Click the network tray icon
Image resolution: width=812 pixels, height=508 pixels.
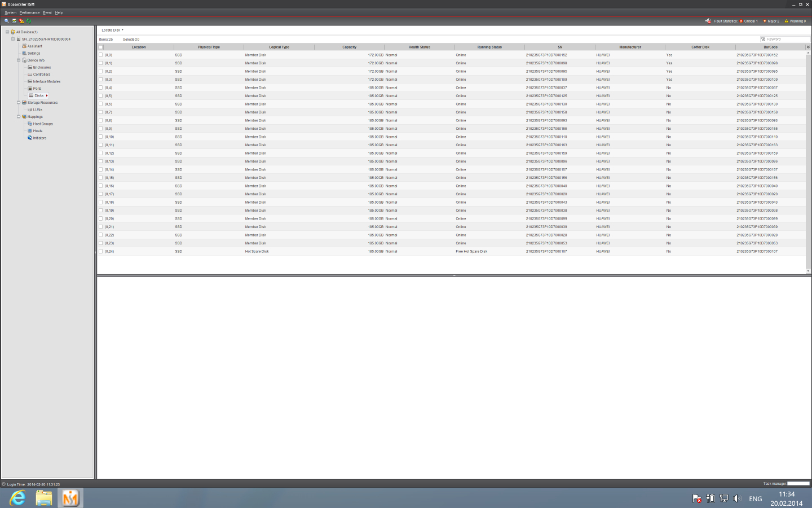tap(723, 498)
